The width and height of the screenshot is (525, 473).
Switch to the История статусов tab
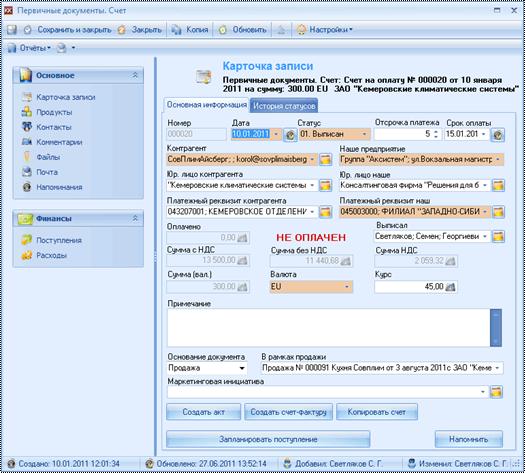coord(284,106)
